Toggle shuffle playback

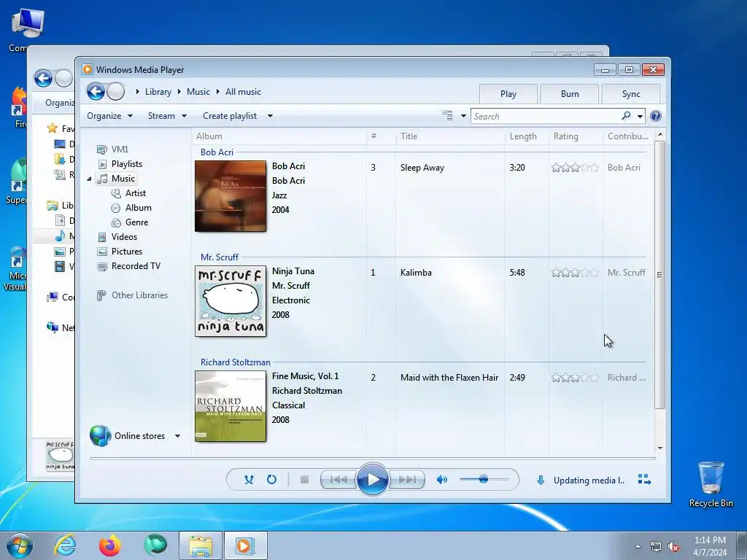click(249, 480)
